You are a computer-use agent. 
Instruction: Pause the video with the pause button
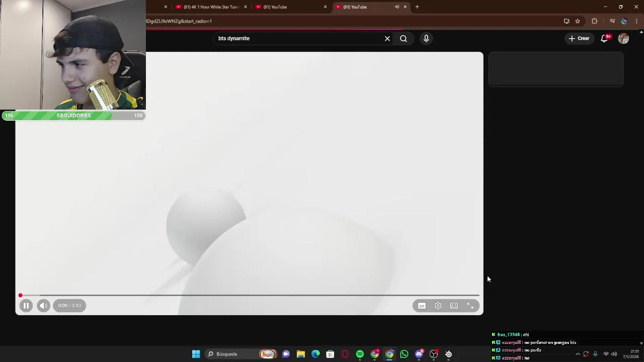coord(26,305)
